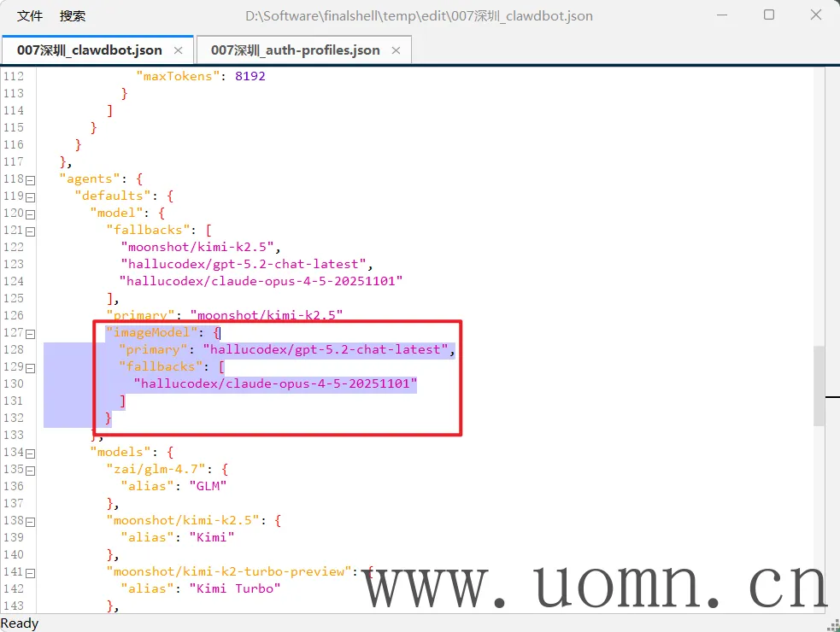Click the vertical scrollbar thumb

tap(819, 385)
